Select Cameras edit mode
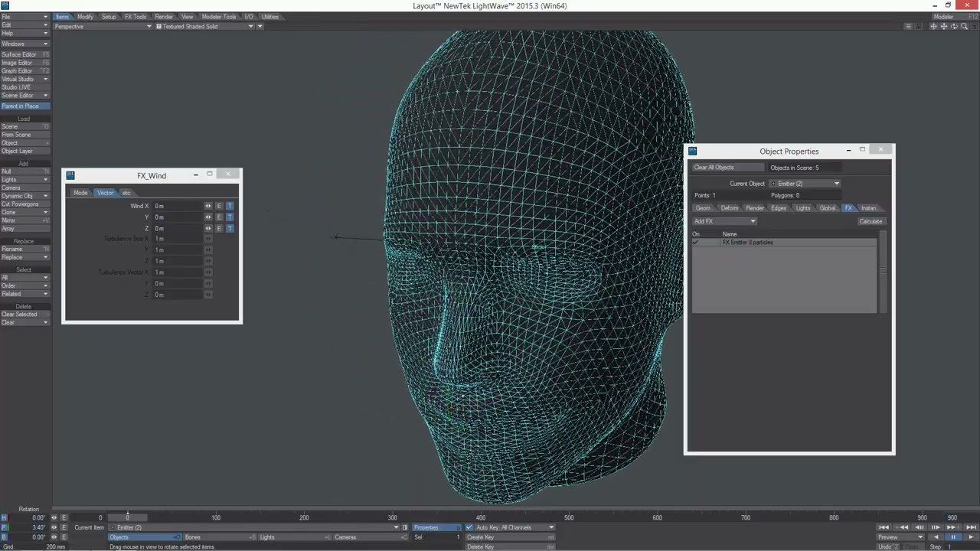The width and height of the screenshot is (980, 551). [x=370, y=537]
